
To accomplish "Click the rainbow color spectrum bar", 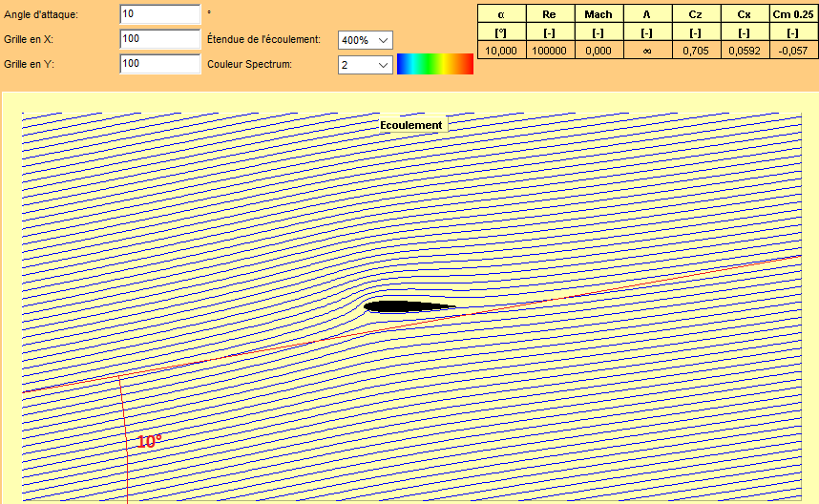I will pos(435,64).
